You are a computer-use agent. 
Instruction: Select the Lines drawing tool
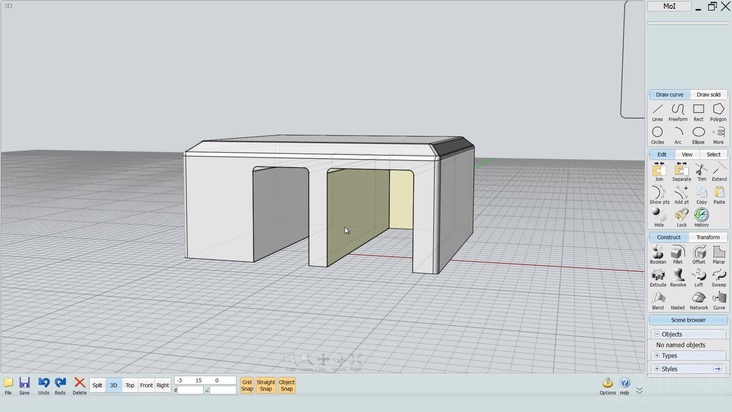click(657, 112)
